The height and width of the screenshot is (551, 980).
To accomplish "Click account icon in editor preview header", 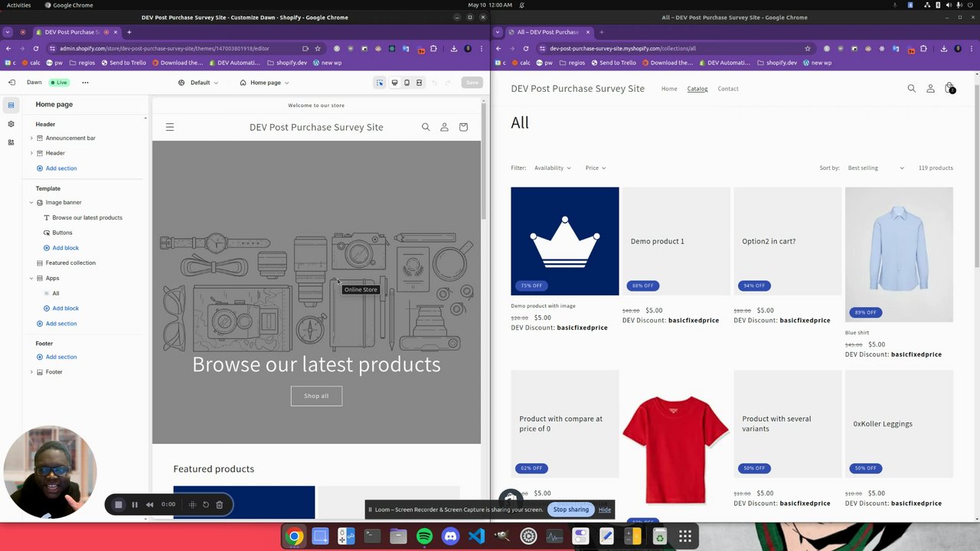I will (444, 127).
